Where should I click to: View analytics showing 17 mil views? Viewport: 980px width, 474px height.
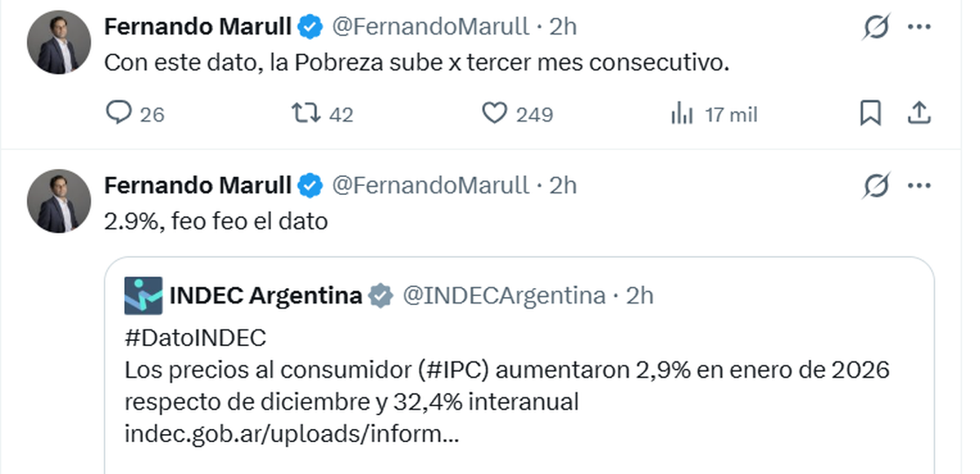pyautogui.click(x=682, y=114)
